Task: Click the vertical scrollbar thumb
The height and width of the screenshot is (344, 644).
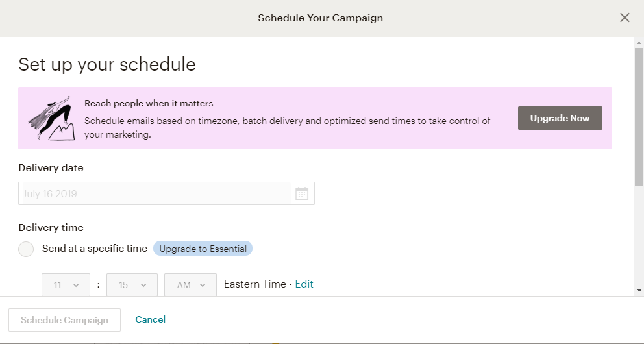Action: (x=639, y=117)
